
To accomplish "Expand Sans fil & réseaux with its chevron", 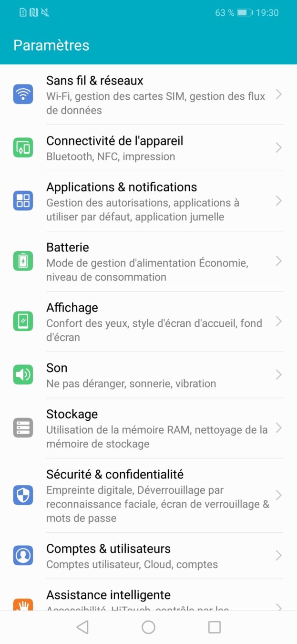I will pos(279,94).
